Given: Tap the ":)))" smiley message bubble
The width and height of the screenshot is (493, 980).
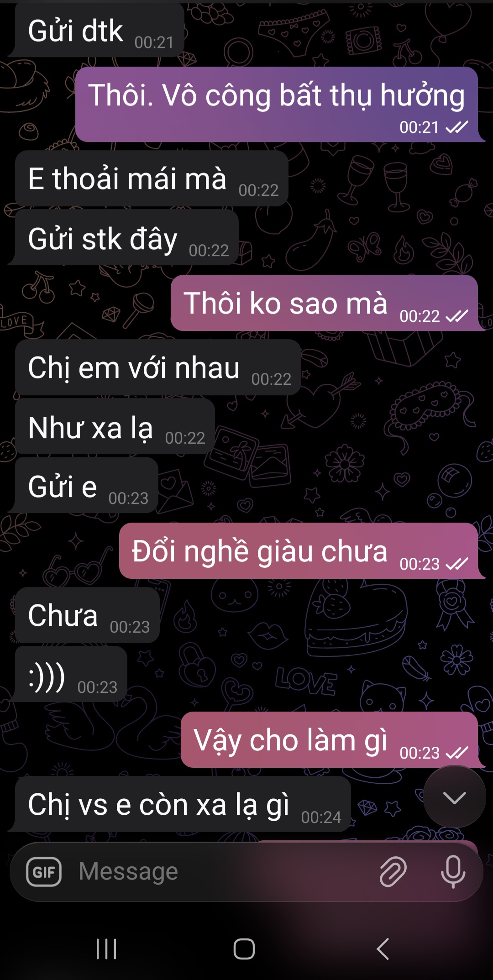Looking at the screenshot, I should 71,674.
